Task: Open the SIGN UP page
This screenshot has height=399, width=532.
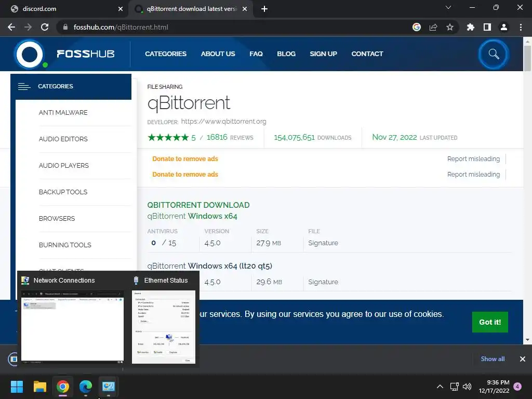Action: 323,54
